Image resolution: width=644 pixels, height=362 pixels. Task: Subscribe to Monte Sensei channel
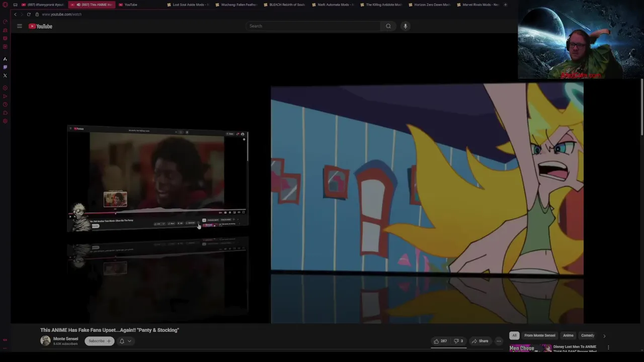[x=99, y=341]
